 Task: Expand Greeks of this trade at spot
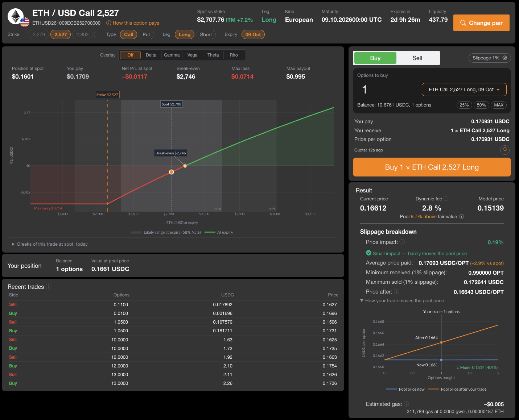[50, 244]
